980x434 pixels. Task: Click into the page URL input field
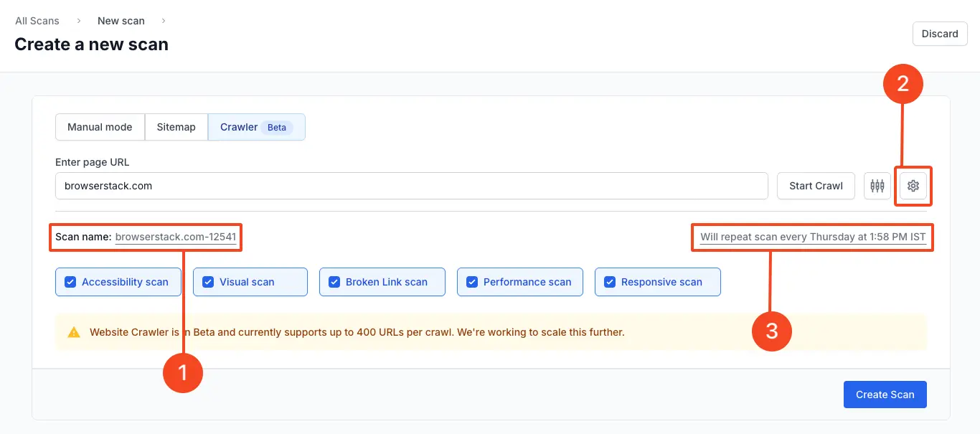tap(411, 186)
